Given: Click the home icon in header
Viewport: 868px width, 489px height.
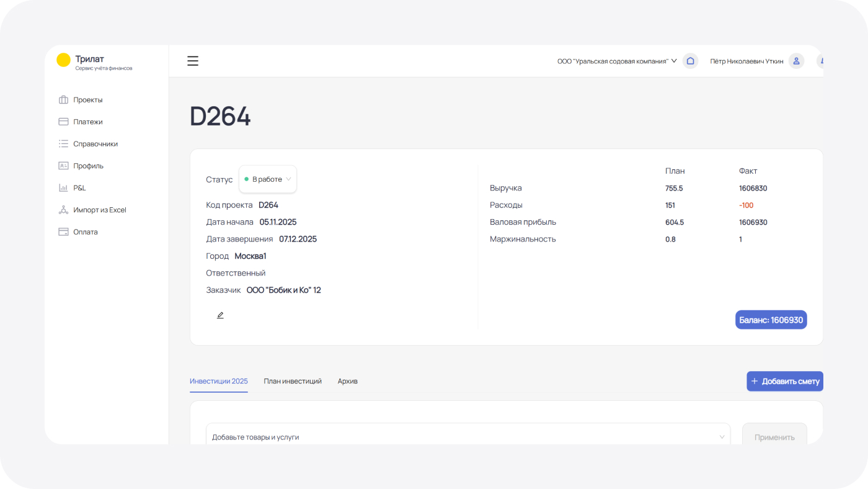Looking at the screenshot, I should pos(690,61).
